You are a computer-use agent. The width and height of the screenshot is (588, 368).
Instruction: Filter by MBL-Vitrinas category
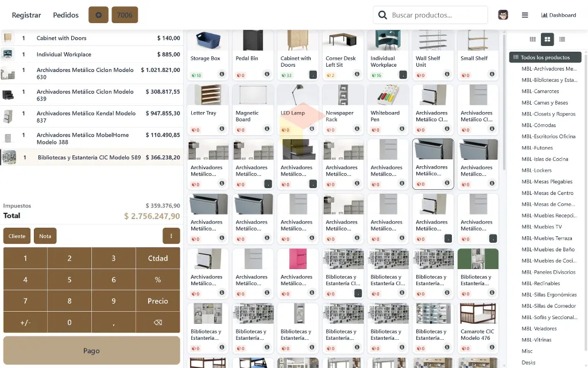pyautogui.click(x=536, y=340)
